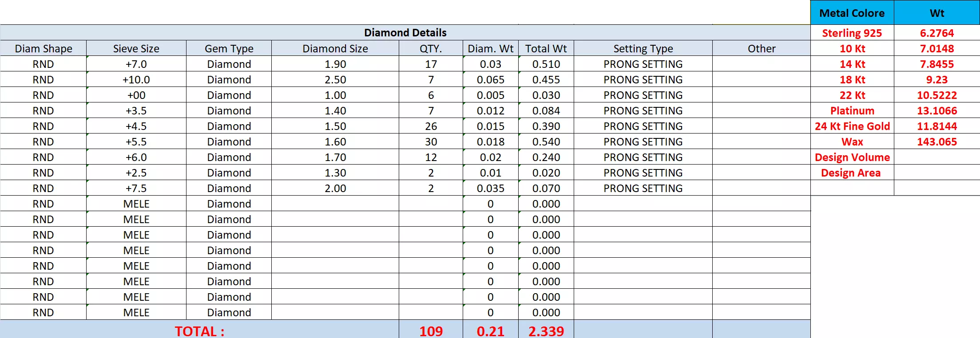The width and height of the screenshot is (980, 338).
Task: Select the sieve size '+3.5' cell
Action: [x=136, y=110]
